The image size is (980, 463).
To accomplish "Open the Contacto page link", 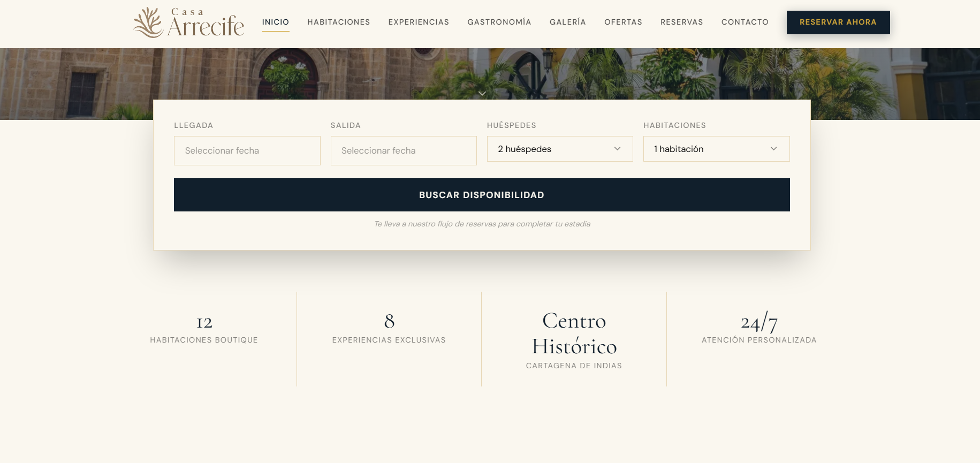I will click(x=745, y=22).
